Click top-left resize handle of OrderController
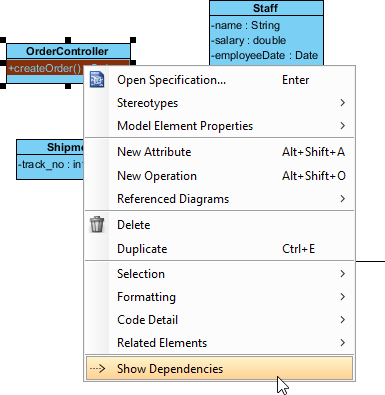This screenshot has height=395, width=385. (3, 40)
